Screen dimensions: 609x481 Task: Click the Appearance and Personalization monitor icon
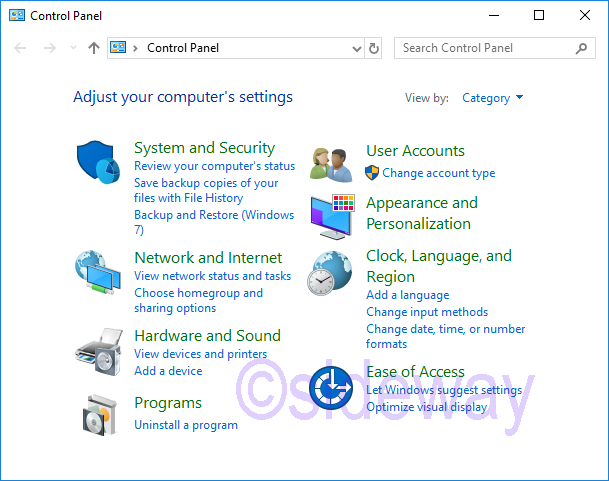pos(331,215)
